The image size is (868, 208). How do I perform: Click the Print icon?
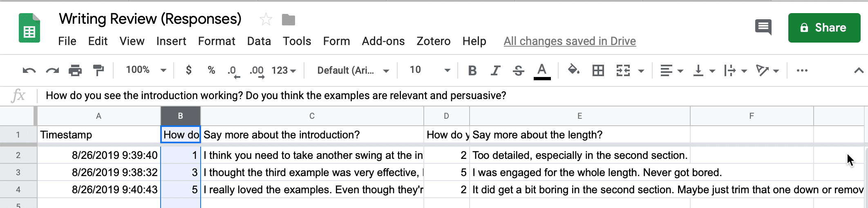click(75, 70)
